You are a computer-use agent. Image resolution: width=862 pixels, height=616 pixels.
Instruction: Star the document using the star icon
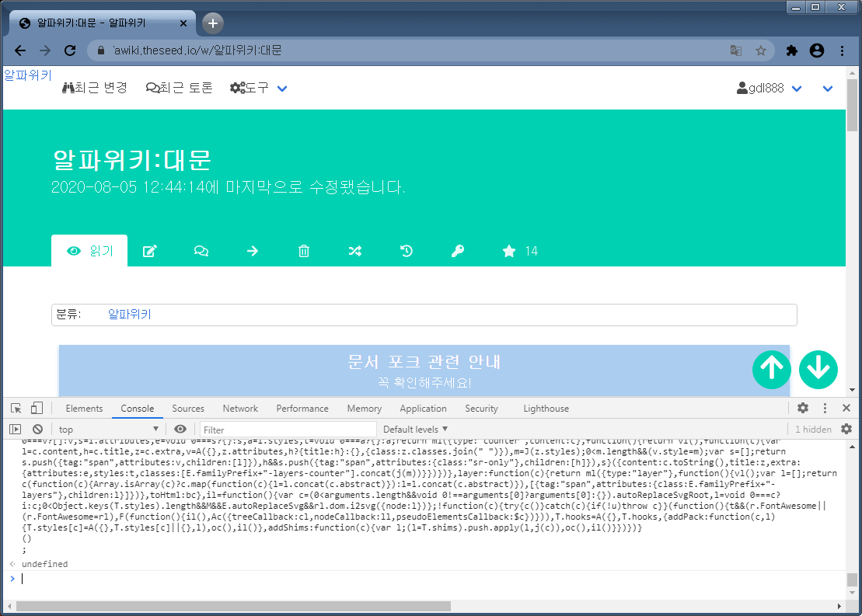[508, 251]
